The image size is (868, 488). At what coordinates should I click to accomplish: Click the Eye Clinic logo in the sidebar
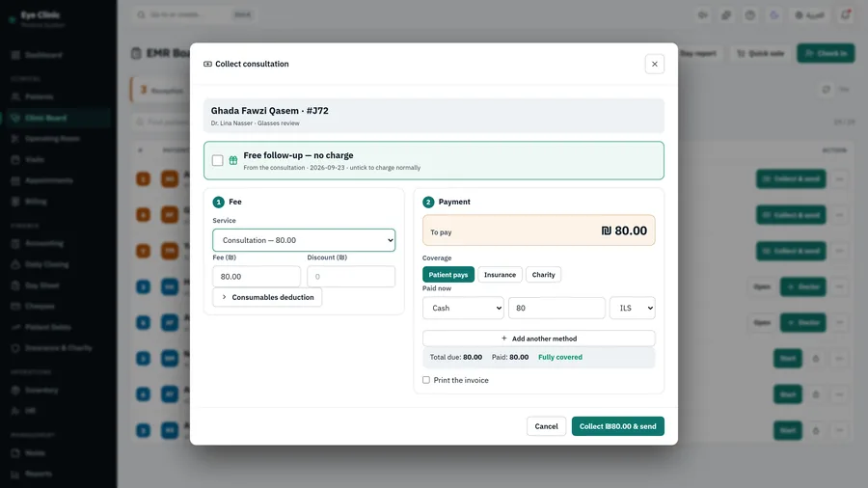pyautogui.click(x=13, y=19)
